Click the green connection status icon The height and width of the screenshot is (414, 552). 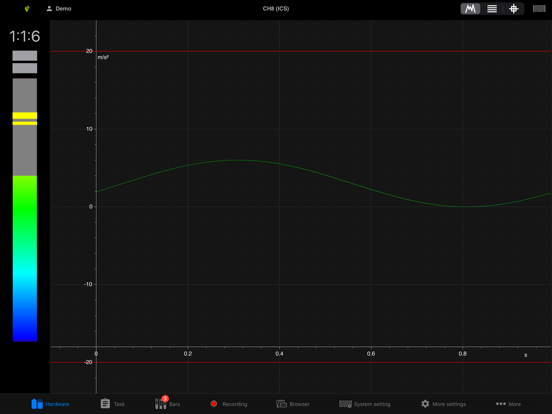(x=27, y=8)
